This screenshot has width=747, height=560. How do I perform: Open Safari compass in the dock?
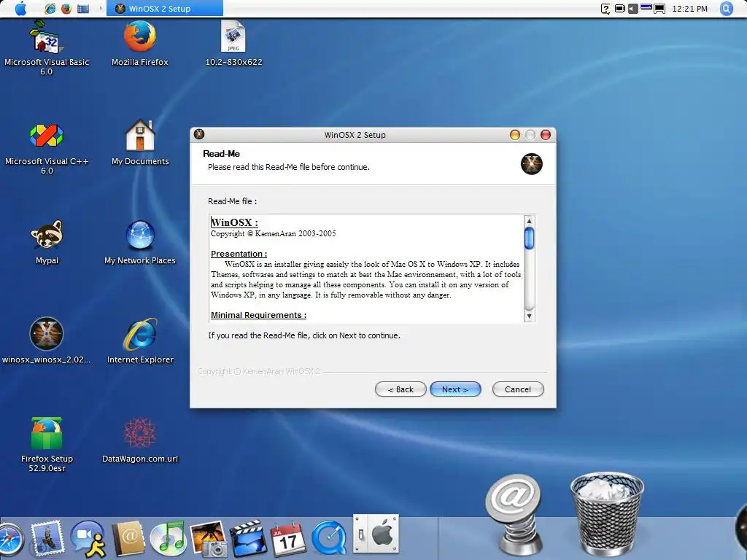[9, 540]
